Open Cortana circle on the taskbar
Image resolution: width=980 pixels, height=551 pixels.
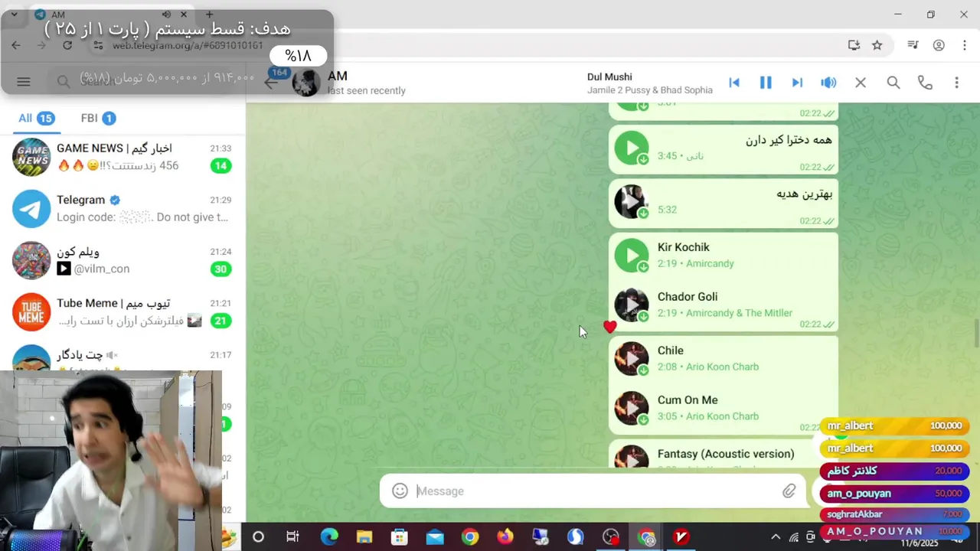click(x=258, y=537)
